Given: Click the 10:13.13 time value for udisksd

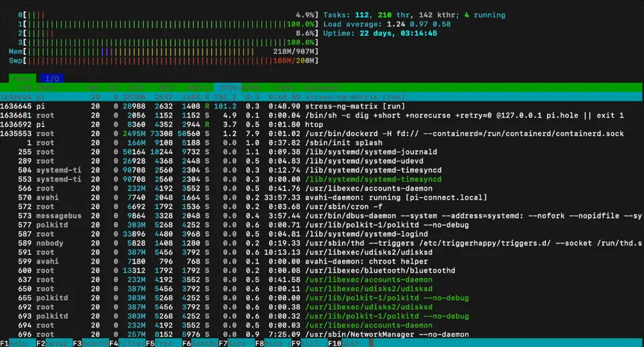Looking at the screenshot, I should point(282,252).
